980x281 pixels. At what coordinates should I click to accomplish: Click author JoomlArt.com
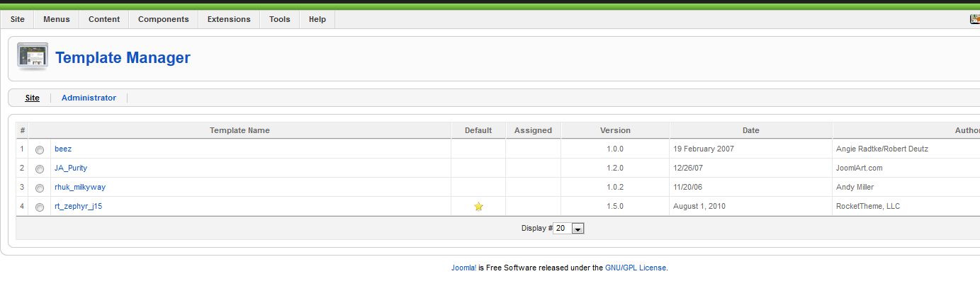click(860, 168)
